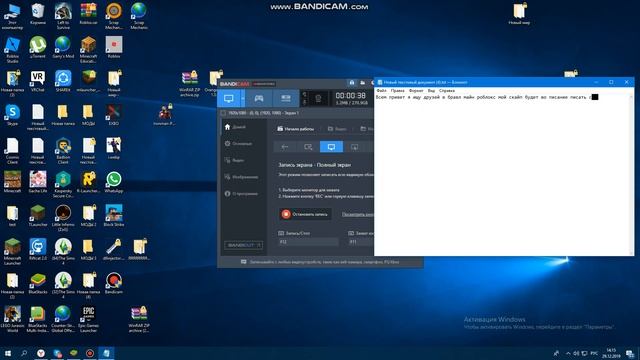
Task: Open the taskbar search magnifier
Action: [24, 353]
